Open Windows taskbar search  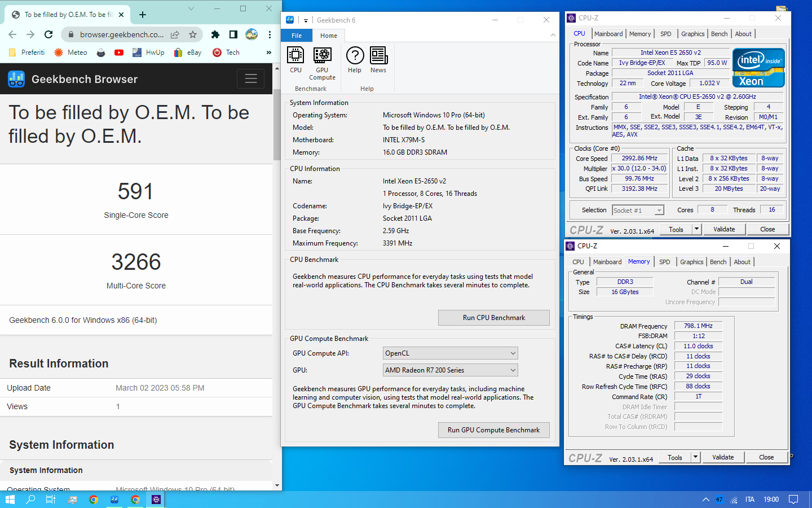pos(30,500)
